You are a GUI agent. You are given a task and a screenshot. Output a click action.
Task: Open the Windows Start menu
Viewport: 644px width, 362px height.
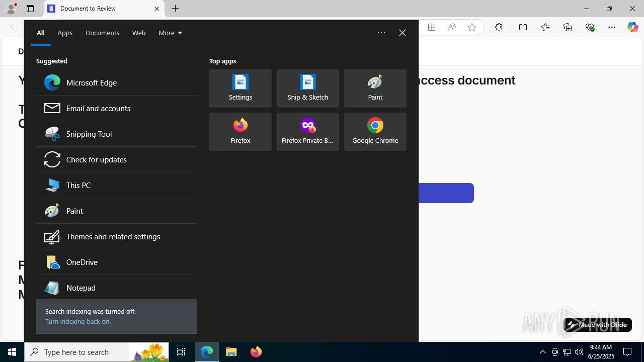pyautogui.click(x=12, y=352)
